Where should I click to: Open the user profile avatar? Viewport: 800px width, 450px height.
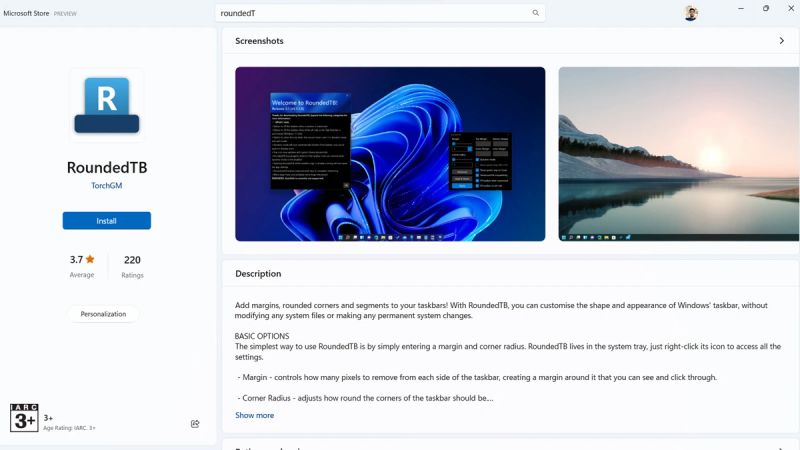(691, 13)
